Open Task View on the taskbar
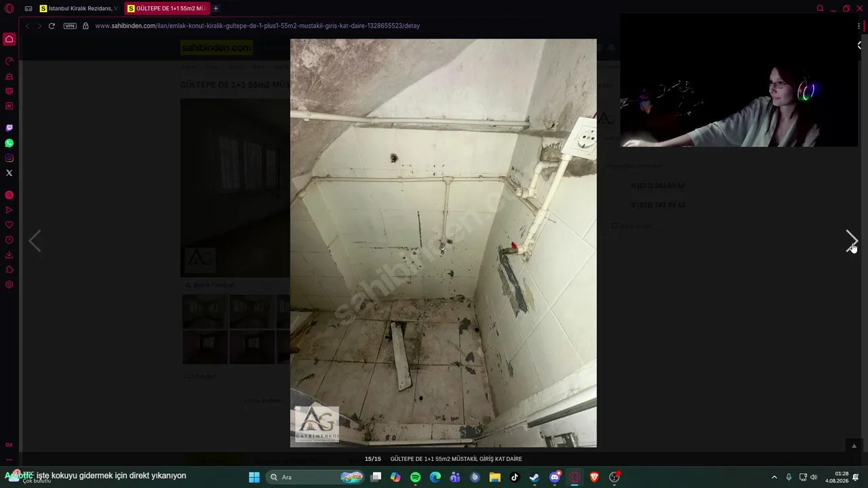The image size is (868, 488). [x=376, y=477]
